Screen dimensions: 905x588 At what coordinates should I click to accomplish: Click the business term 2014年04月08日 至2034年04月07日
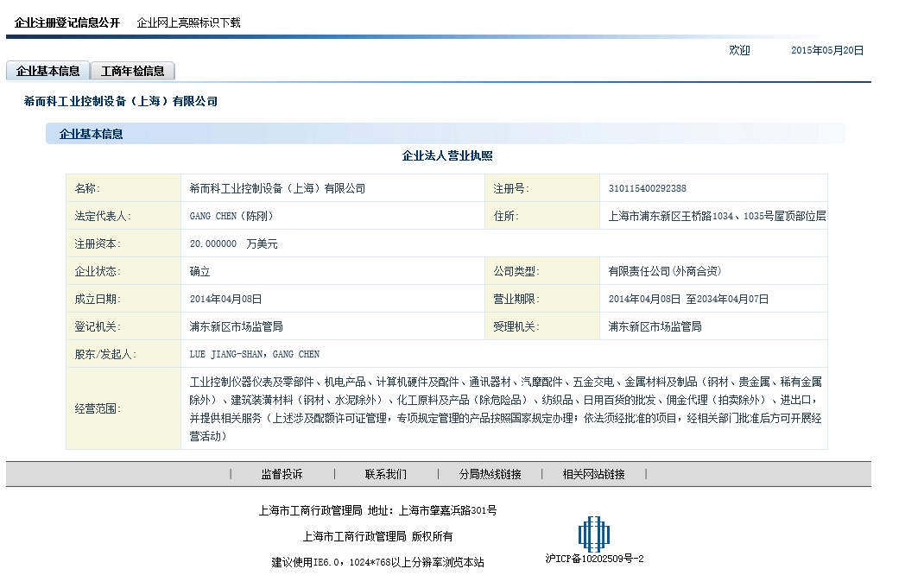point(688,299)
